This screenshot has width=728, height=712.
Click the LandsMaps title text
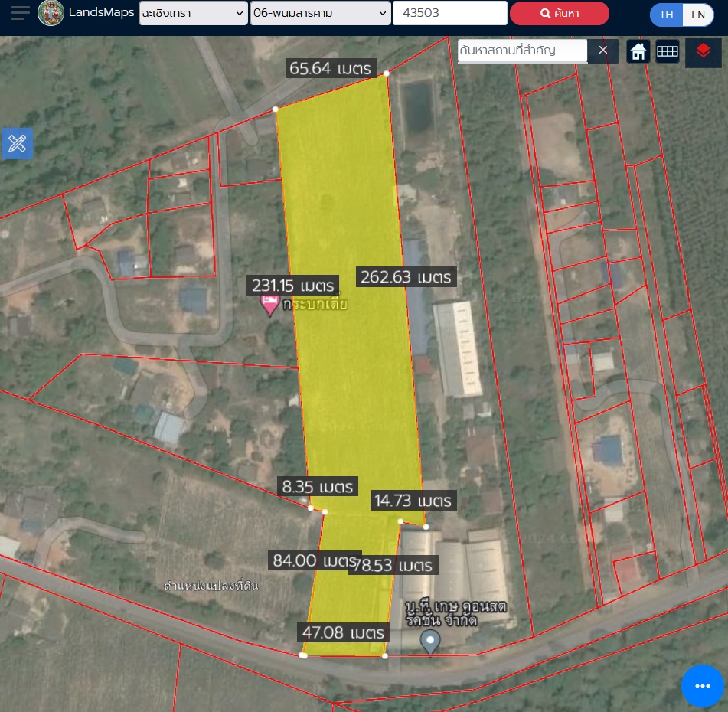[101, 13]
